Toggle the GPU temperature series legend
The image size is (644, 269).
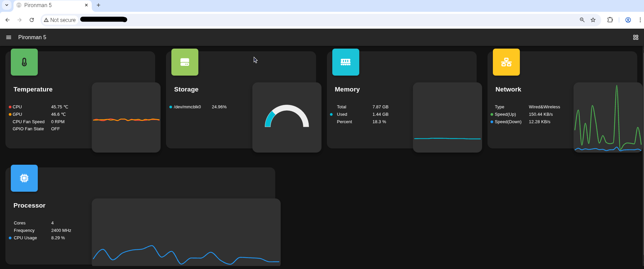(x=15, y=114)
